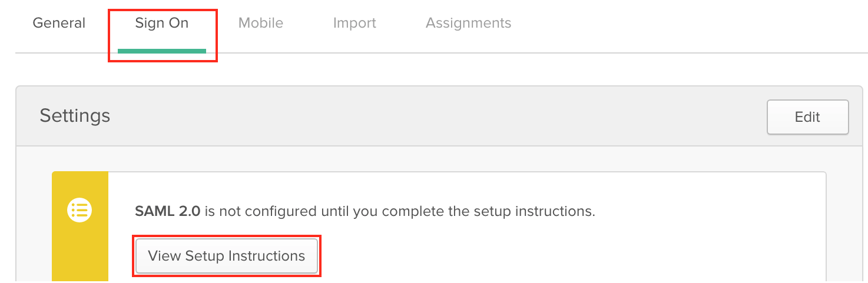868x283 pixels.
Task: Click the Edit button in Settings
Action: [807, 117]
